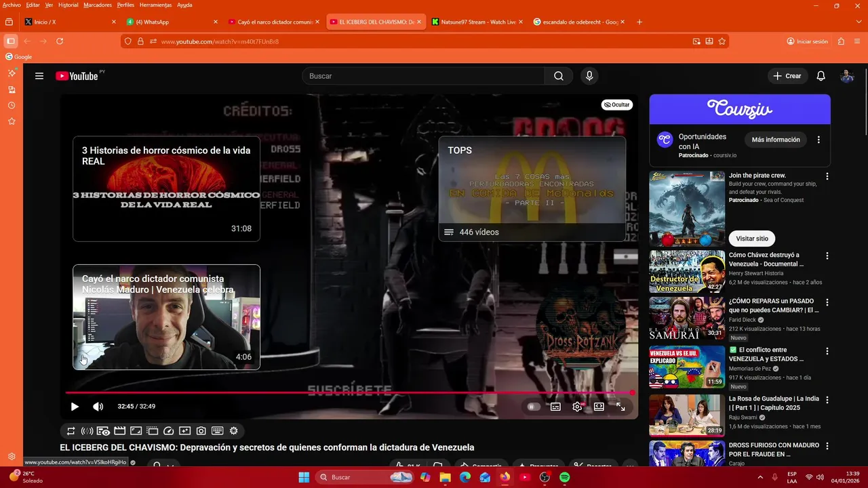
Task: Open options for DROSS FURIOSO CON MADURO video
Action: coord(827,446)
